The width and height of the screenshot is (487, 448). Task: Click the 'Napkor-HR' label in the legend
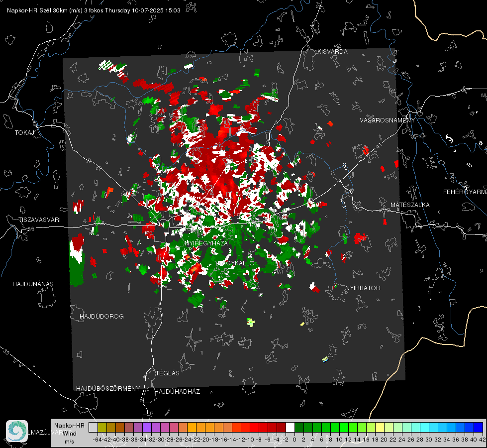click(x=69, y=425)
